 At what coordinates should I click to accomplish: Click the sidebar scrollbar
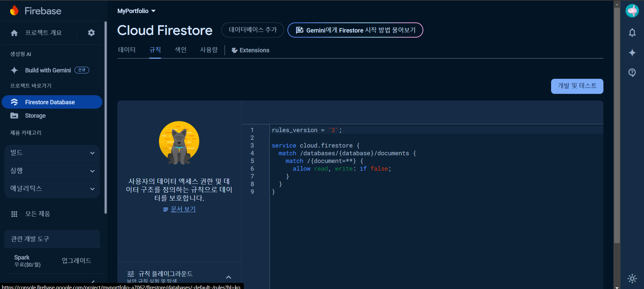pos(106,117)
